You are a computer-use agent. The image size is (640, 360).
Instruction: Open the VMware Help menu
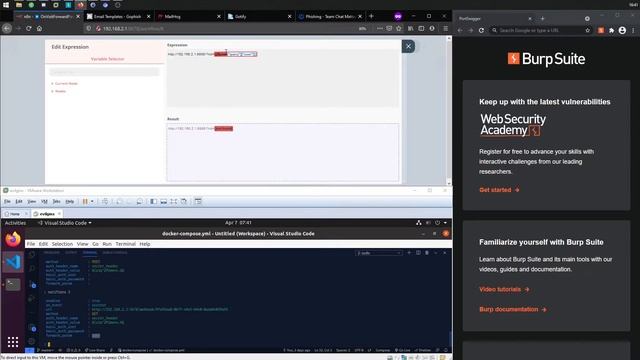[70, 202]
